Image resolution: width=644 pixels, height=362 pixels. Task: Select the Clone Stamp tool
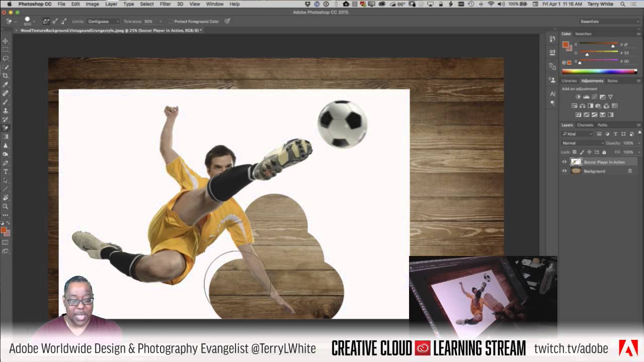pos(6,111)
